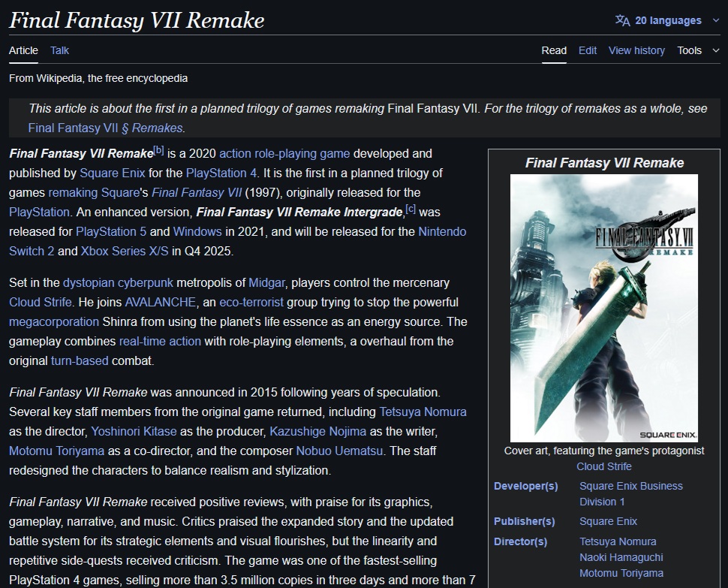Open the 20 languages dropdown
The height and width of the screenshot is (588, 728).
click(x=668, y=20)
